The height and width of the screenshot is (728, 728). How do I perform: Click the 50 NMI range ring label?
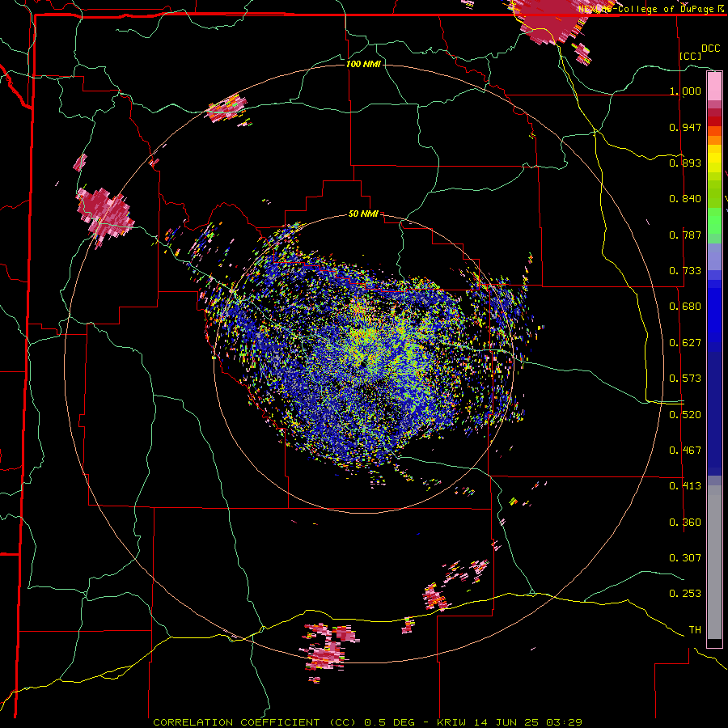click(363, 214)
